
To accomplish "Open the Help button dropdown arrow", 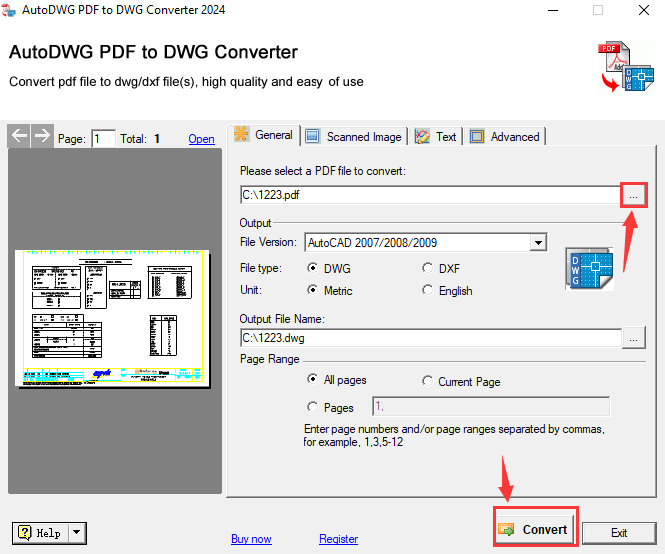I will (x=77, y=533).
